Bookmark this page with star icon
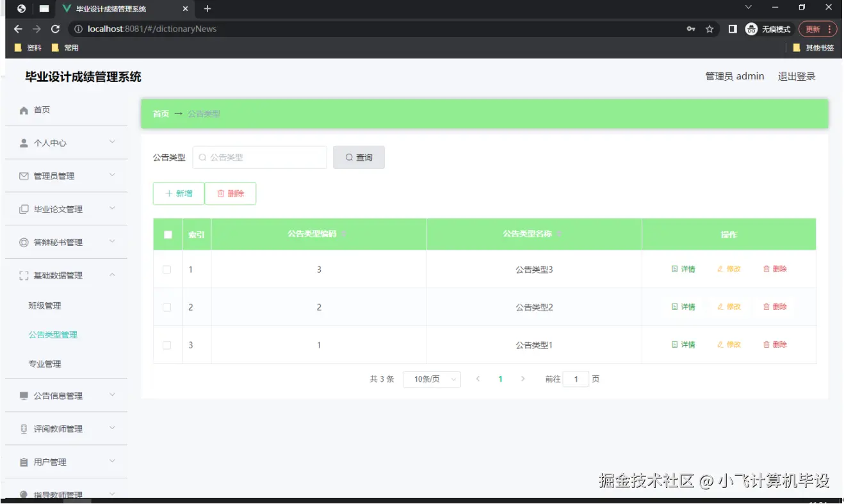This screenshot has height=504, width=844. click(x=710, y=29)
